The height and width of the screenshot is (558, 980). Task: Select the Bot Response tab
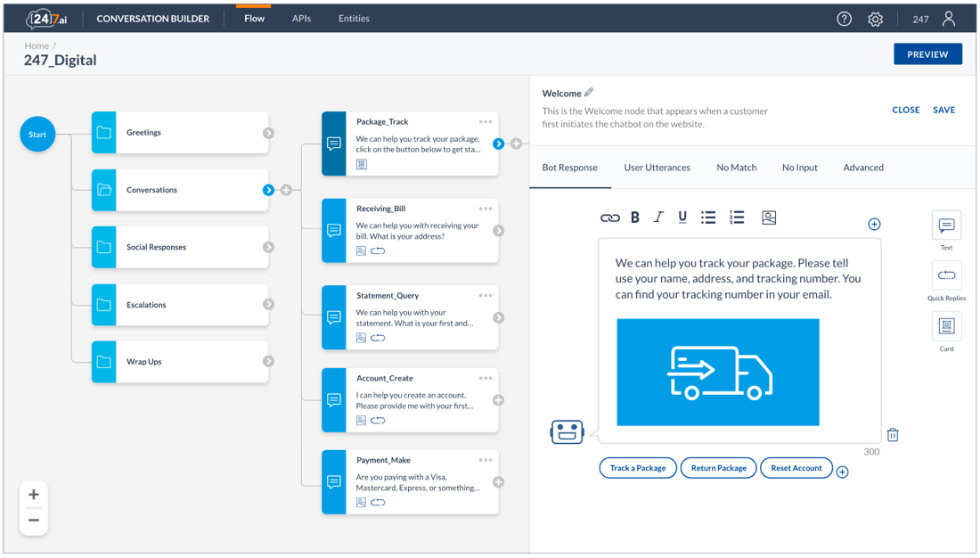(x=570, y=168)
